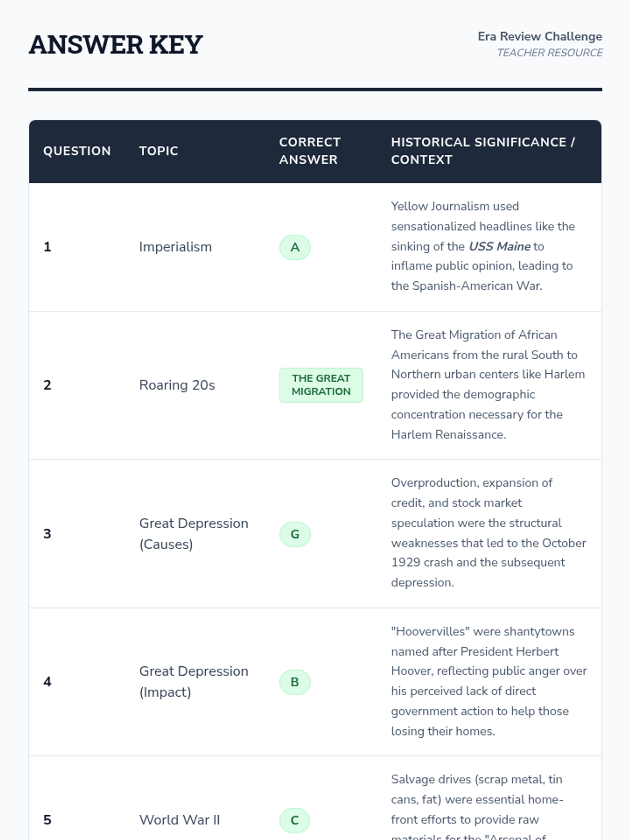
Task: Select the Roaring 20s topic cell
Action: (x=177, y=385)
